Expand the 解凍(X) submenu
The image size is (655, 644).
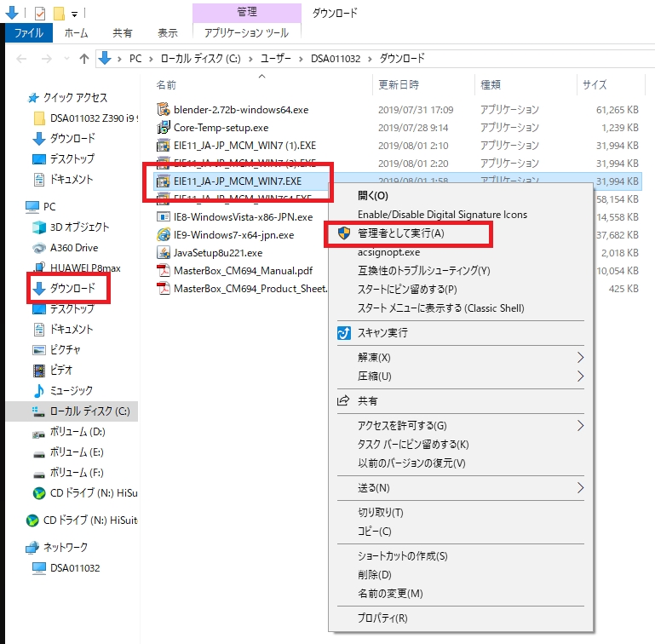click(580, 357)
